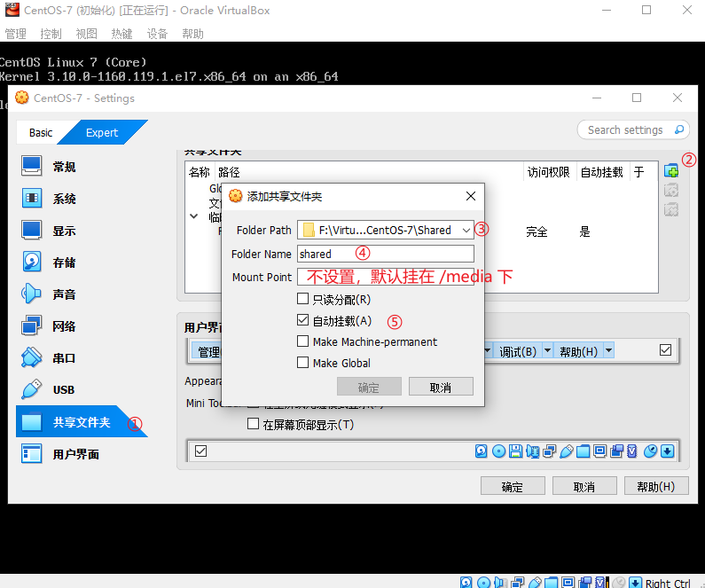Click the keyboard arrow indicator in Settings status bar editor

(667, 451)
